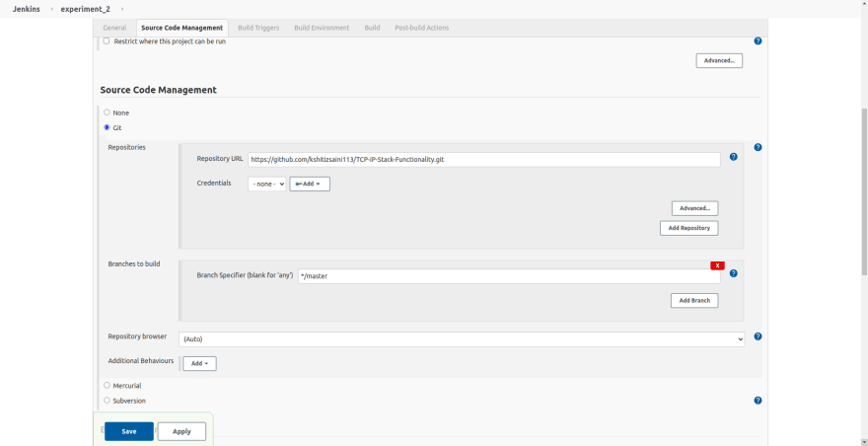Open help icon beside Branch Specifier field
Viewport: 868px width, 446px height.
click(x=734, y=273)
